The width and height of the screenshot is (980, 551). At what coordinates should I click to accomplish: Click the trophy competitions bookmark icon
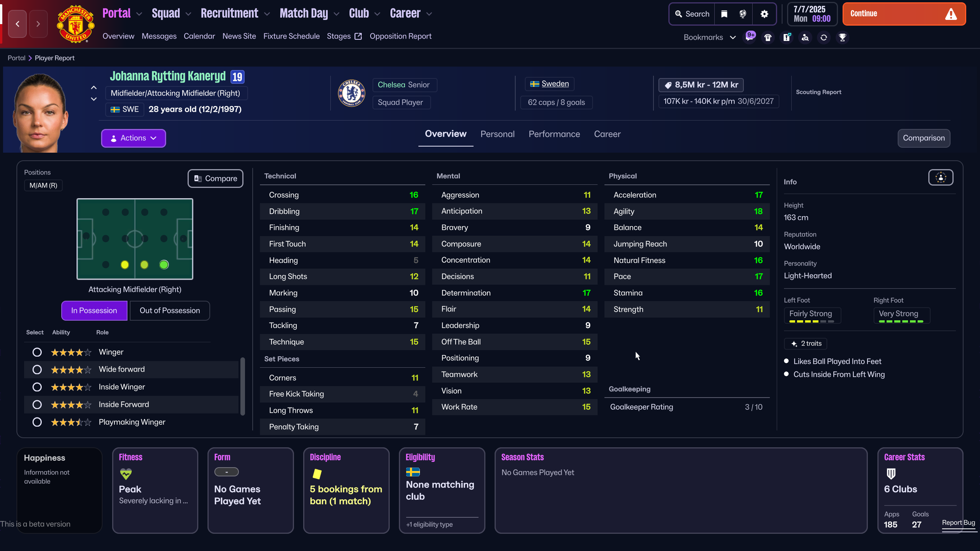tap(842, 37)
